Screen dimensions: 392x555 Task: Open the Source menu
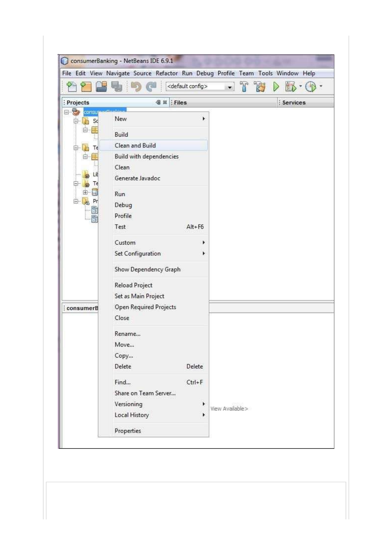[142, 73]
